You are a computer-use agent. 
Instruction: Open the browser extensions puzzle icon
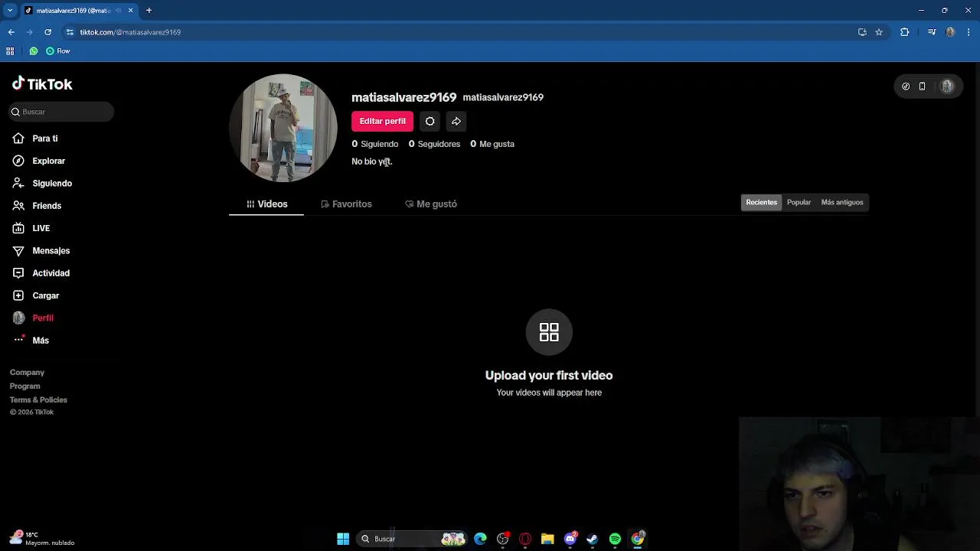[904, 32]
